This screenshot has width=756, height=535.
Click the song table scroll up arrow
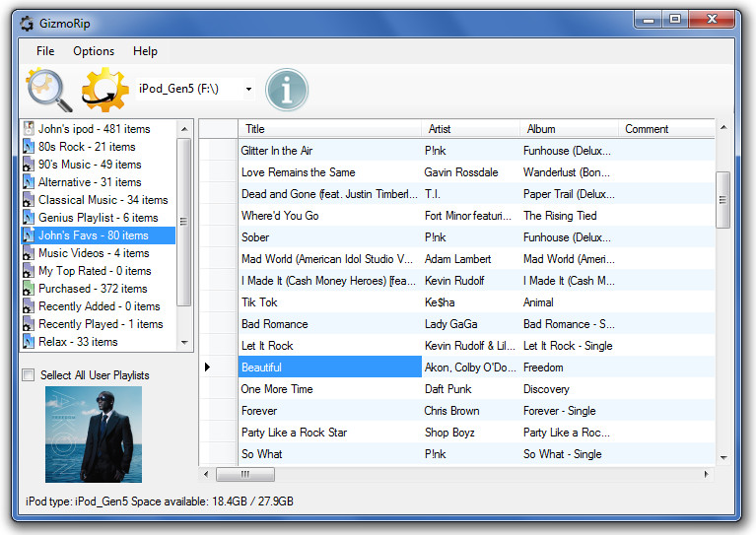[723, 127]
